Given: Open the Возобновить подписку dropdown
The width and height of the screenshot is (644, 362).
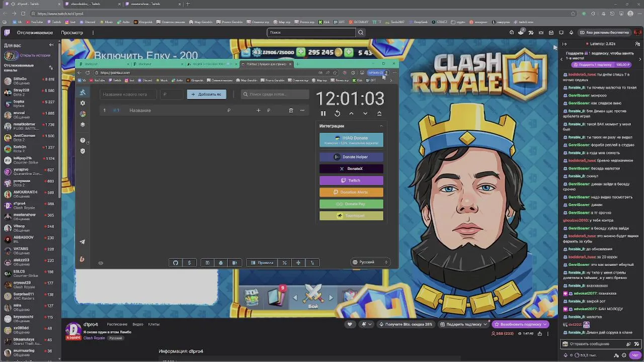Looking at the screenshot, I should (521, 324).
